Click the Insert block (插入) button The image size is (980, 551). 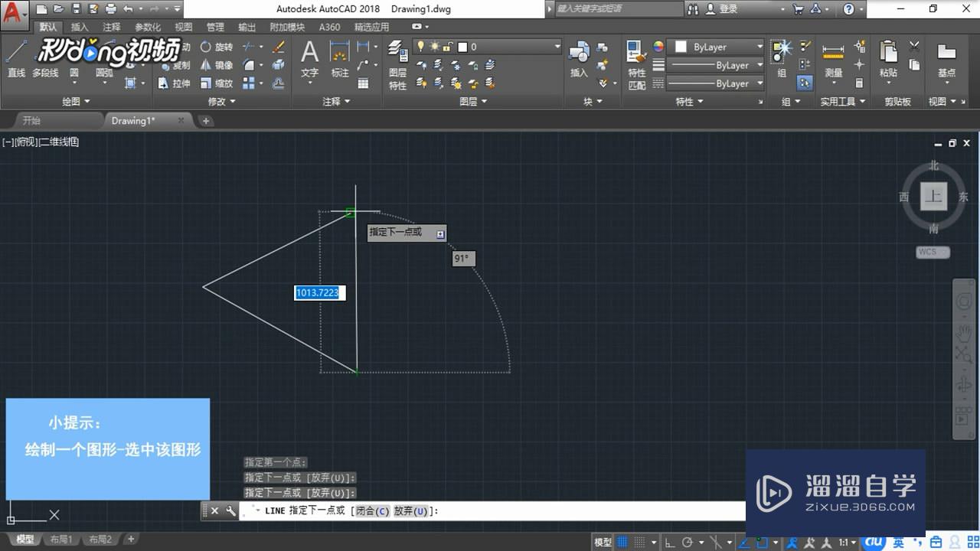coord(579,58)
